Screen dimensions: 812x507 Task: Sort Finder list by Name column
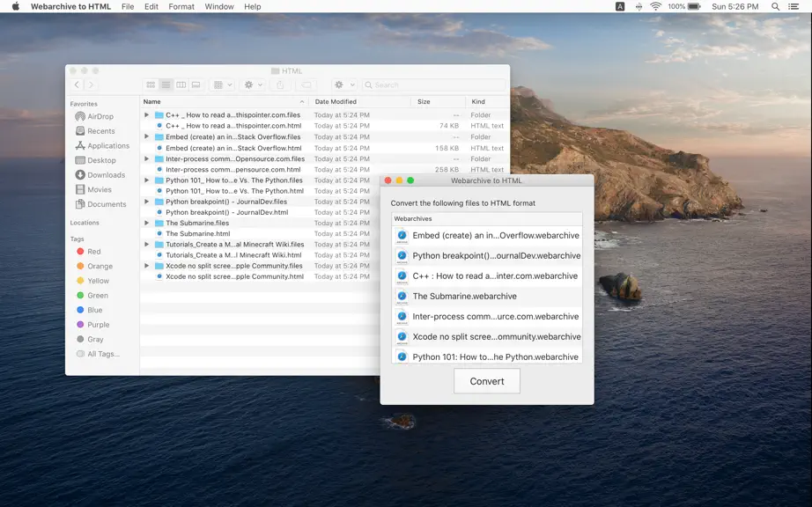point(225,101)
